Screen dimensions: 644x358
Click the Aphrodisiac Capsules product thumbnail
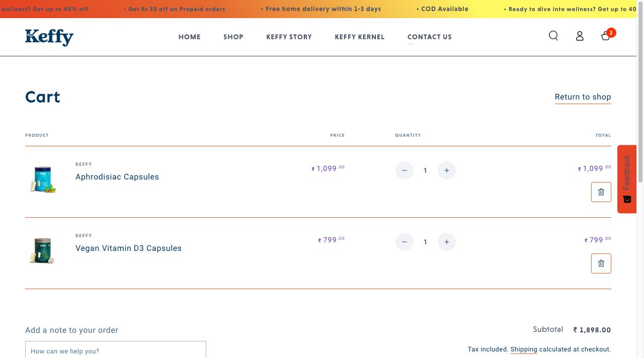click(43, 180)
